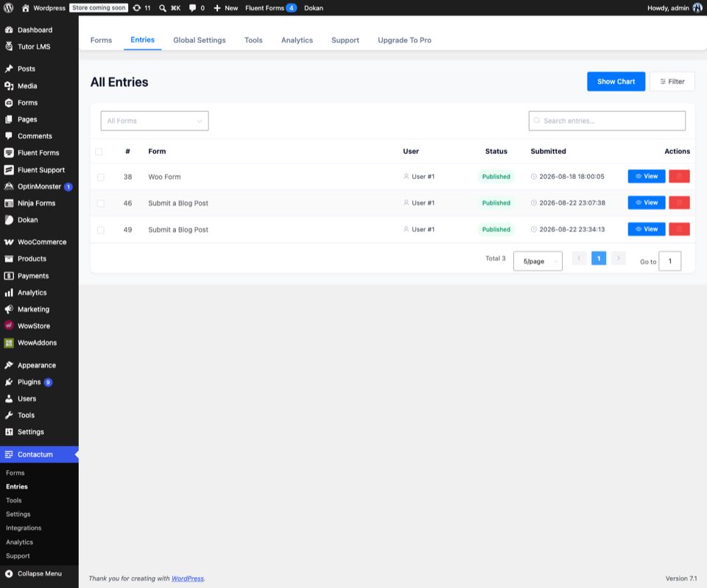View entry 49 Submit a Blog Post

[x=647, y=229]
